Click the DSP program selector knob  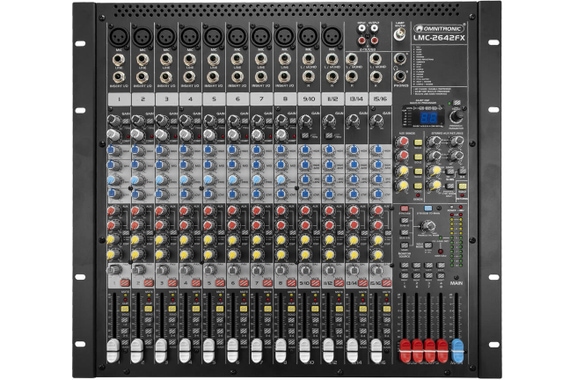click(456, 116)
